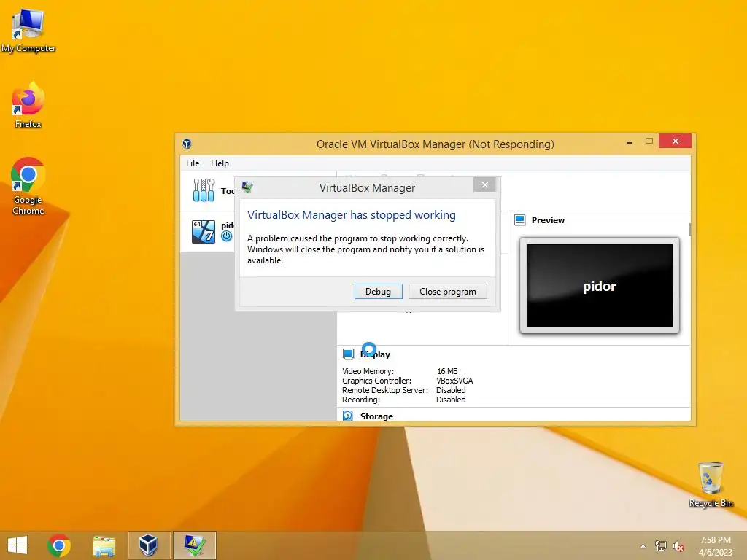
Task: Open the My Computer desktop icon
Action: [28, 31]
